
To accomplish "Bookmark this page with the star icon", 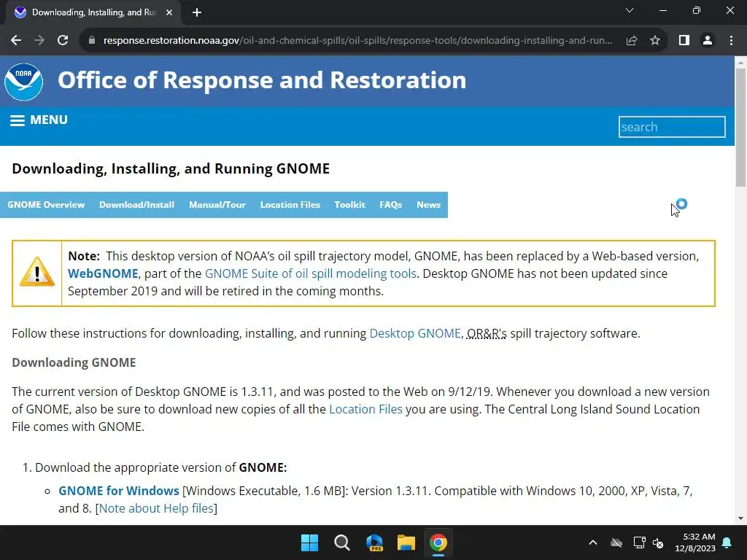I will tap(655, 41).
